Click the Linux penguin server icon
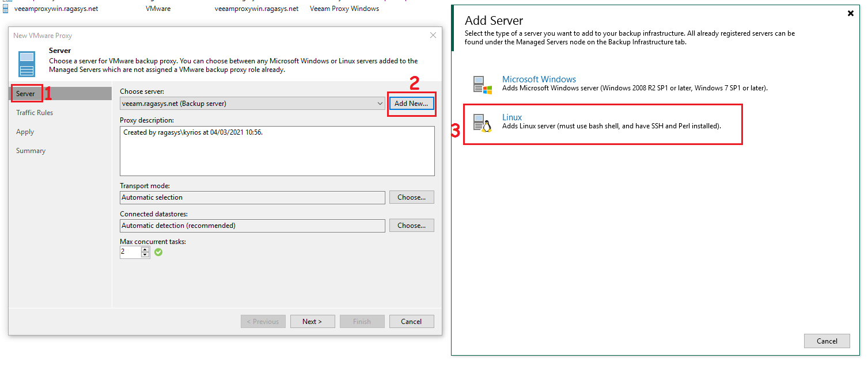868x366 pixels. pyautogui.click(x=482, y=123)
